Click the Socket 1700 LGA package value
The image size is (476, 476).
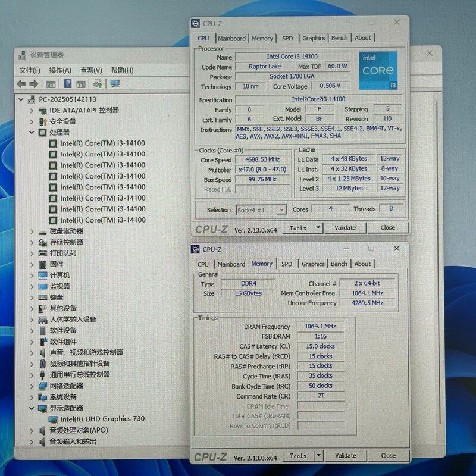292,76
